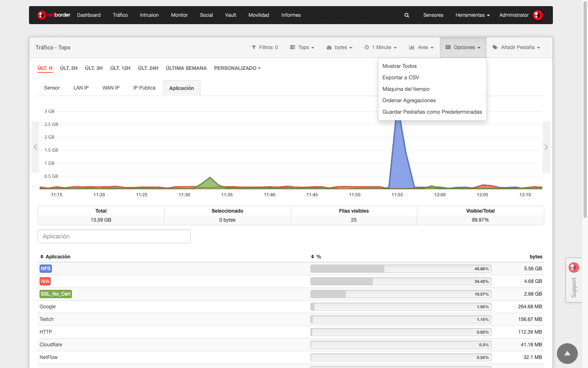This screenshot has height=368, width=588.
Task: Open Filtros: 0 filter button
Action: coord(265,47)
